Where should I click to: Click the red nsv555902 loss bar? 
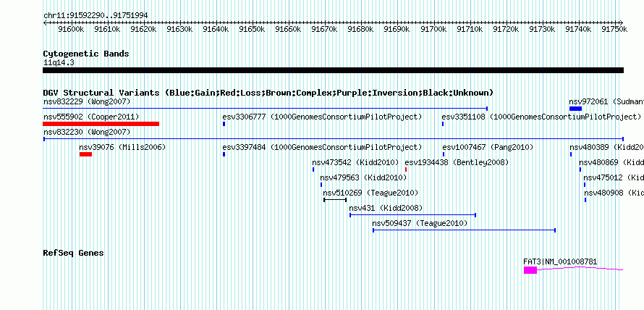click(101, 124)
